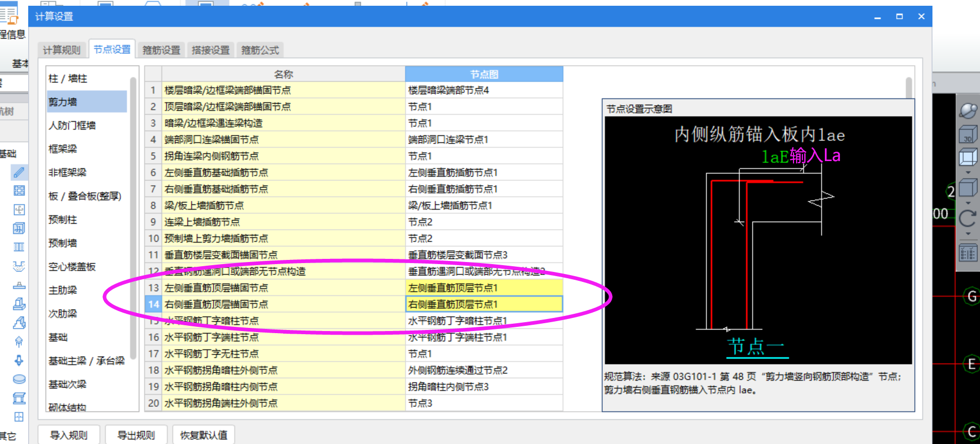The image size is (980, 444).
Task: Select 剪力墙 in component list
Action: [x=87, y=102]
